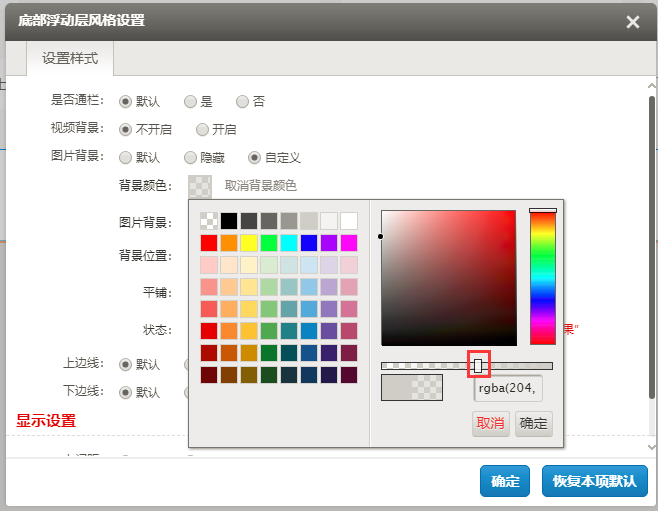
Task: Select 默认 for 上边线
Action: pos(125,365)
